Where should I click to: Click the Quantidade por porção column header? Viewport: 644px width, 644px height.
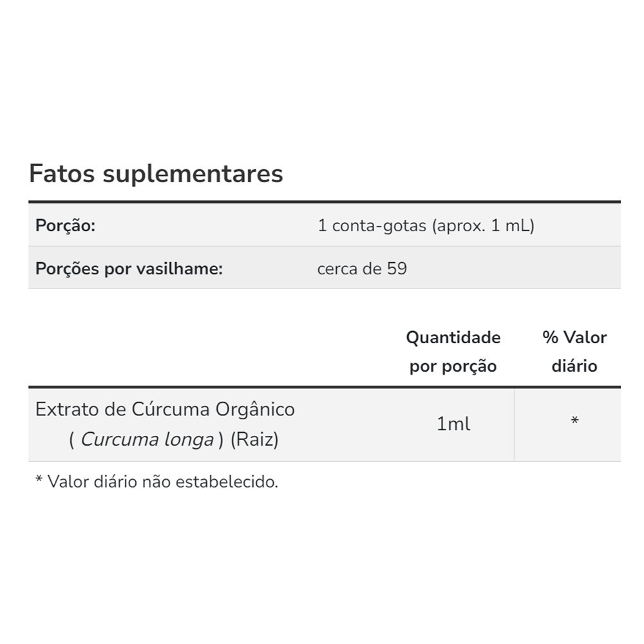click(453, 352)
